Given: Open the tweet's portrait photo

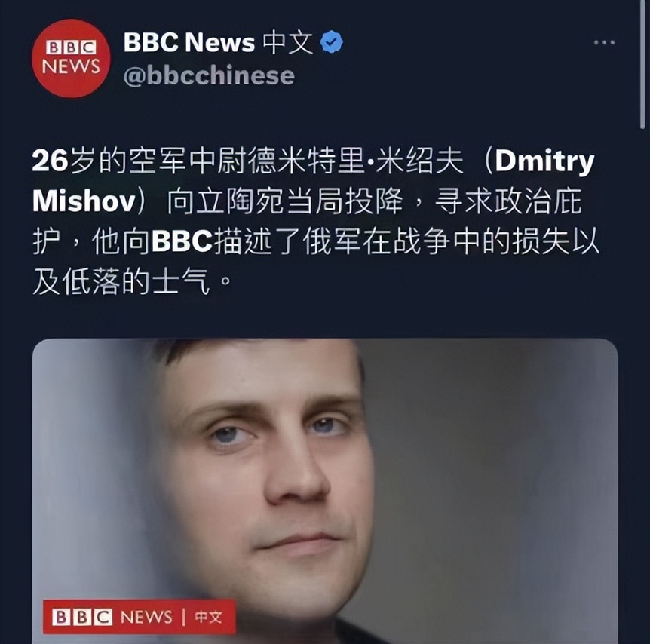Looking at the screenshot, I should [325, 491].
